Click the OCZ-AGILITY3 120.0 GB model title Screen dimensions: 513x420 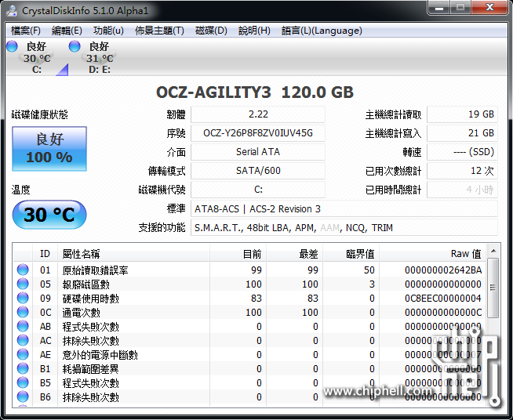[x=255, y=92]
